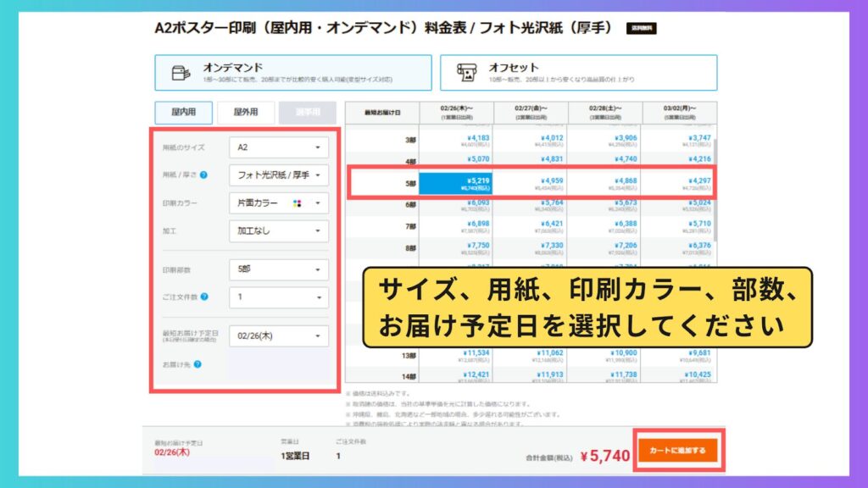
Task: Open the ご注文件数 dropdown showing 1
Action: coord(278,297)
